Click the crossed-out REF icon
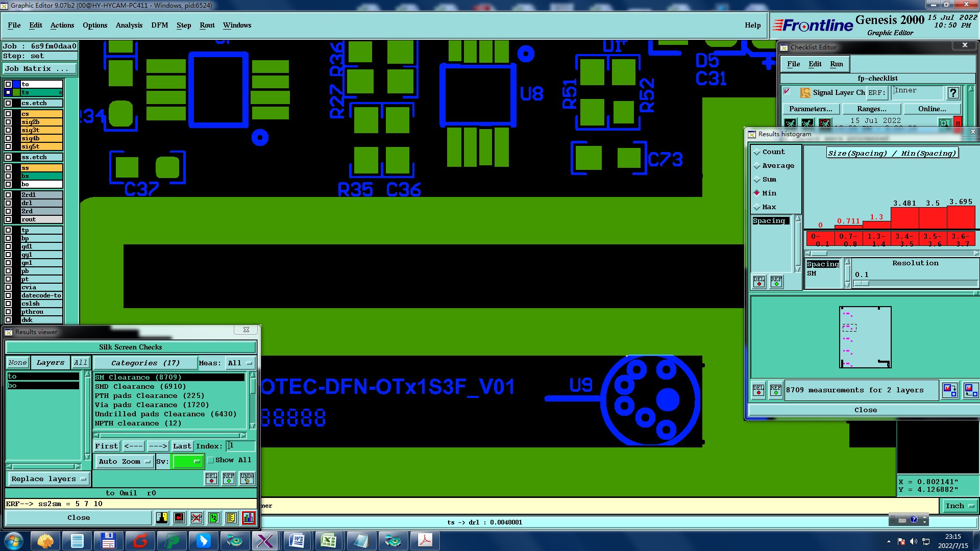The image size is (980, 551). [x=197, y=518]
